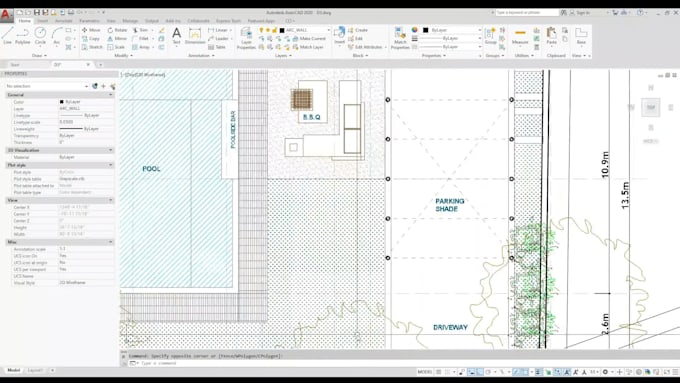Image resolution: width=680 pixels, height=383 pixels.
Task: Toggle the layer freeze sun icon
Action: click(x=268, y=30)
